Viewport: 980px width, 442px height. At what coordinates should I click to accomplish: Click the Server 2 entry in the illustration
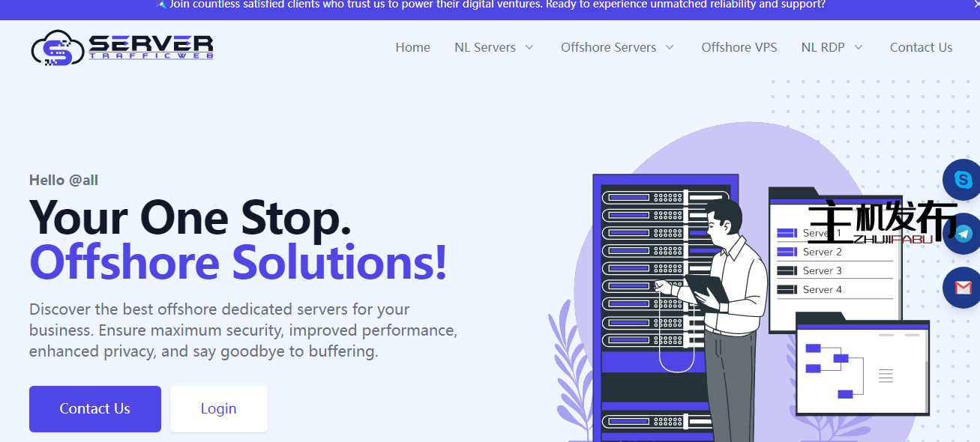[x=823, y=252]
